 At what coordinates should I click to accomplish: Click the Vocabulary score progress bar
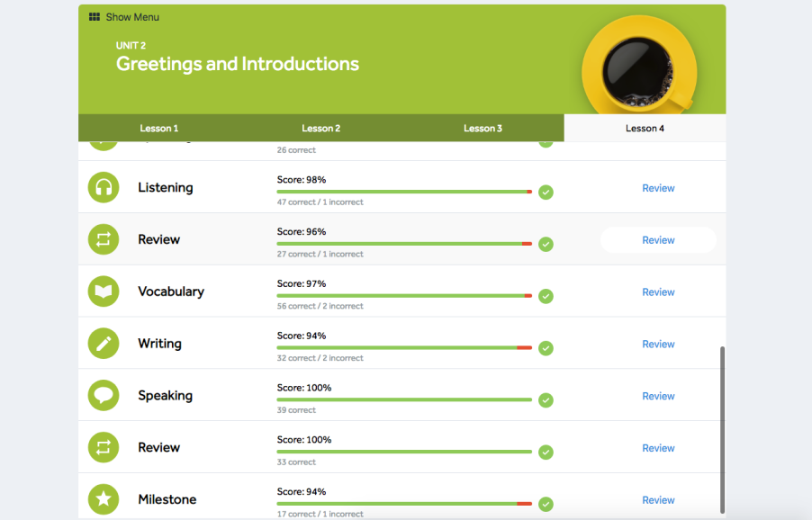point(404,296)
